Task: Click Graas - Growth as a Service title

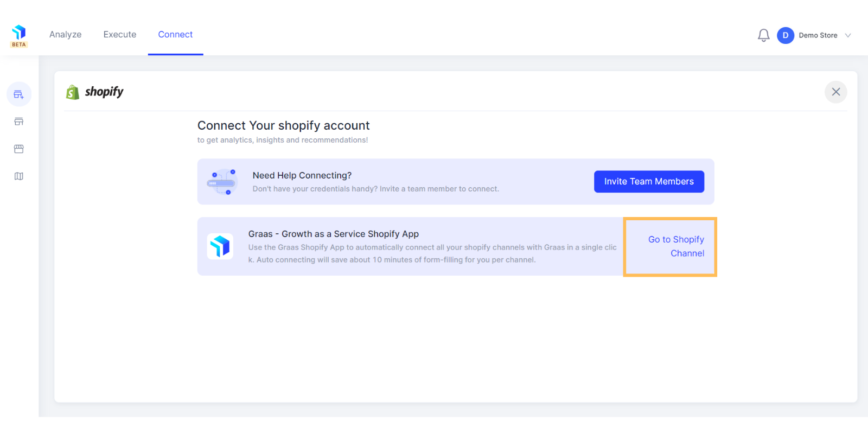Action: click(x=333, y=234)
